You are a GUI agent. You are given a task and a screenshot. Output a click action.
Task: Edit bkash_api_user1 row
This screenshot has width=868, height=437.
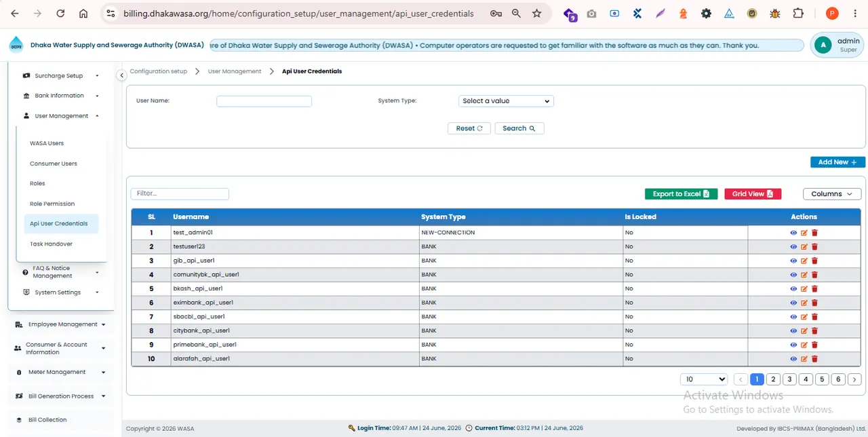(x=804, y=289)
